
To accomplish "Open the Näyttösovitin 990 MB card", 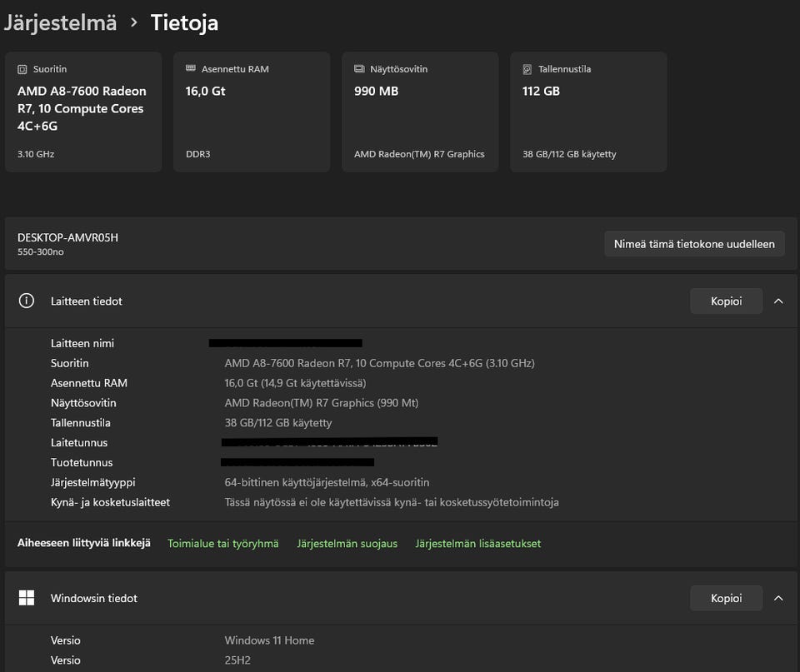I will [420, 112].
